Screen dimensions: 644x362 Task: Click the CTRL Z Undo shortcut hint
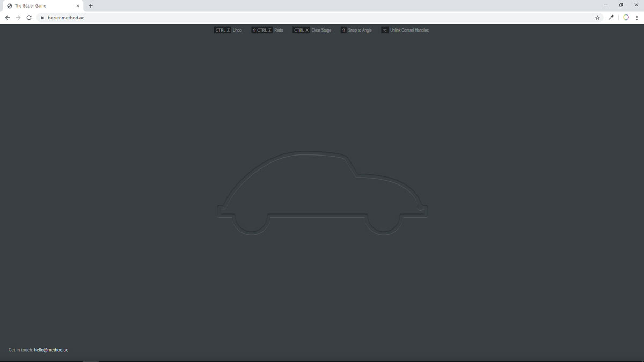[x=228, y=31]
